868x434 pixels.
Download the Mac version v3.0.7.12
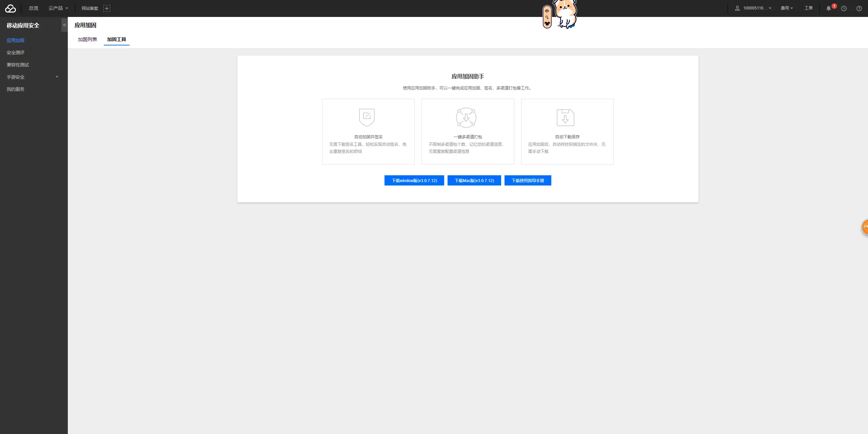click(474, 180)
